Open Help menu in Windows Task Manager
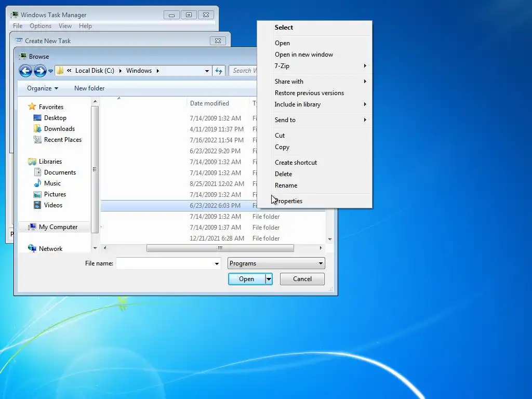This screenshot has height=399, width=532. 85,26
